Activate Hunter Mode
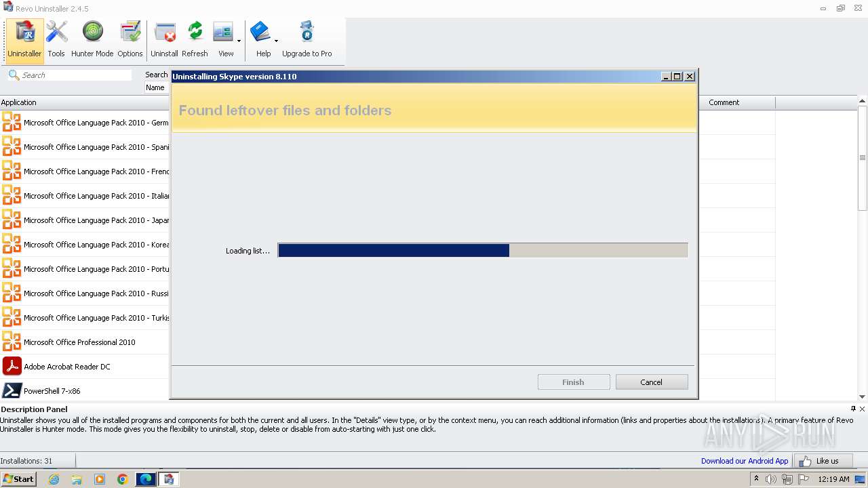The width and height of the screenshot is (868, 488). 92,40
